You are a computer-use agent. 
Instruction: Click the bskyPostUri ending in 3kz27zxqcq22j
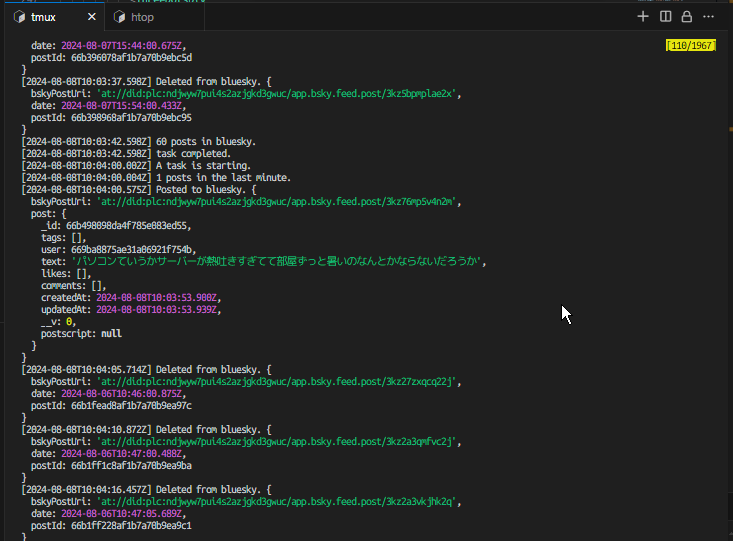(276, 382)
